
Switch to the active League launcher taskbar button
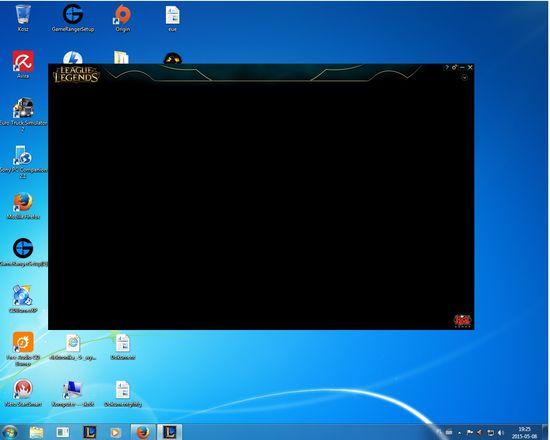pos(169,432)
